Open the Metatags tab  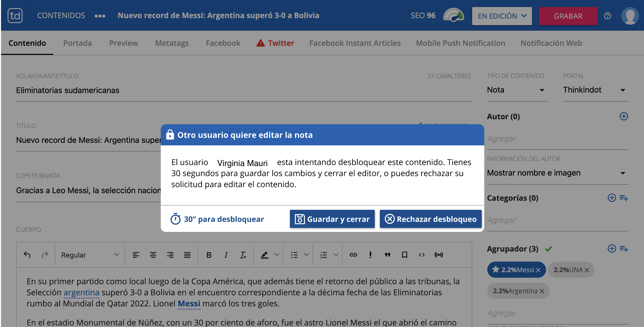[172, 43]
